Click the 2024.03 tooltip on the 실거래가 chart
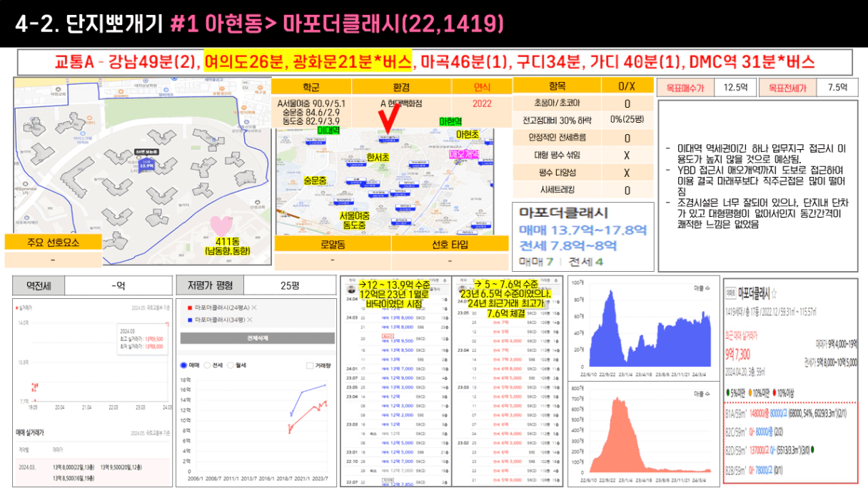 tap(144, 339)
